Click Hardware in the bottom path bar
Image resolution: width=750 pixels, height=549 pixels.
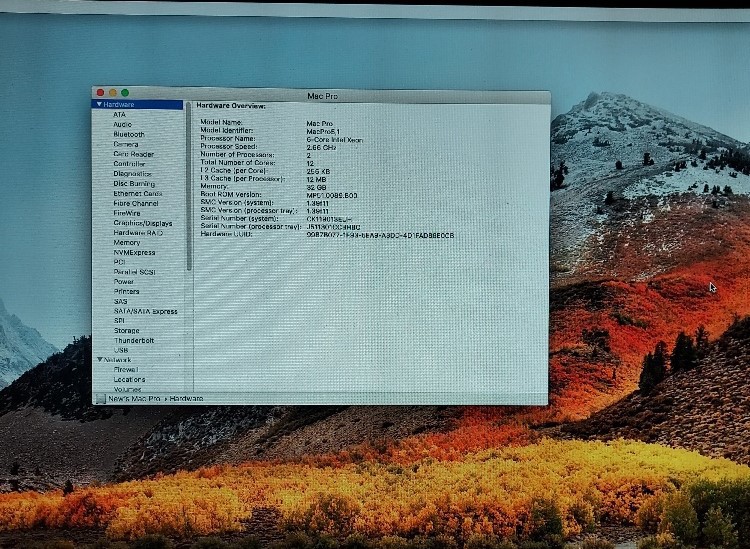[187, 398]
